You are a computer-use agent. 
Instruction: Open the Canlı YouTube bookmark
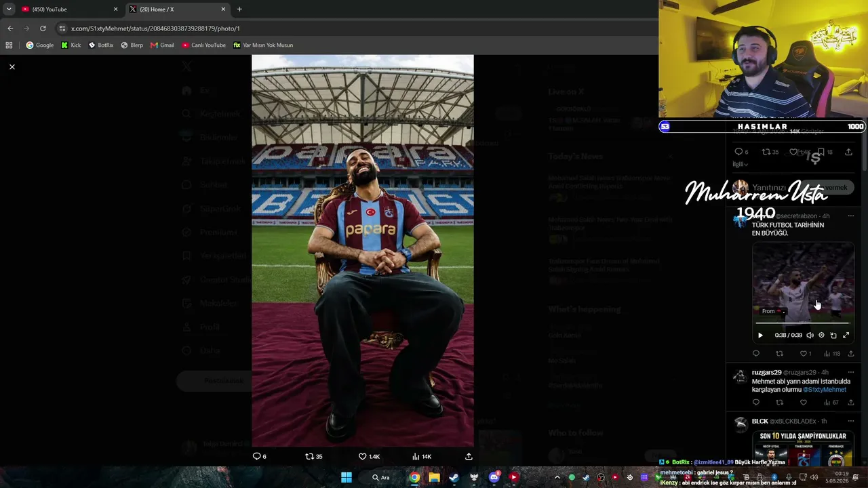pos(204,45)
